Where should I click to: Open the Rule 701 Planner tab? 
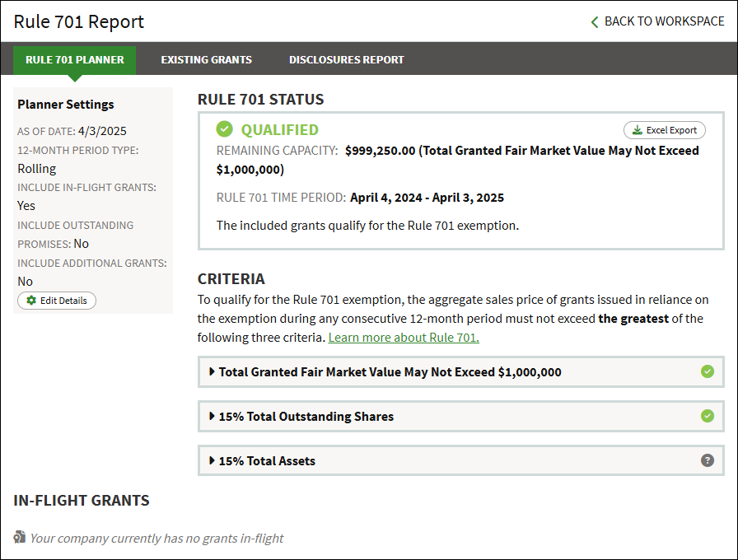point(74,60)
